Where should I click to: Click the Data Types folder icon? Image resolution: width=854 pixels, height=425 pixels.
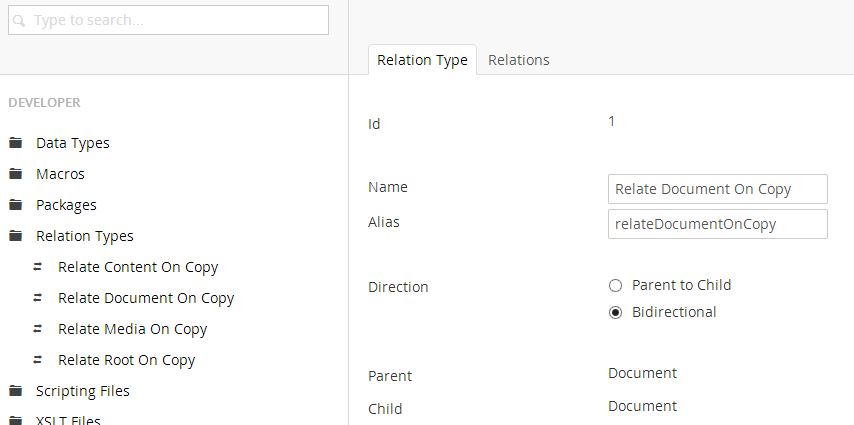15,143
